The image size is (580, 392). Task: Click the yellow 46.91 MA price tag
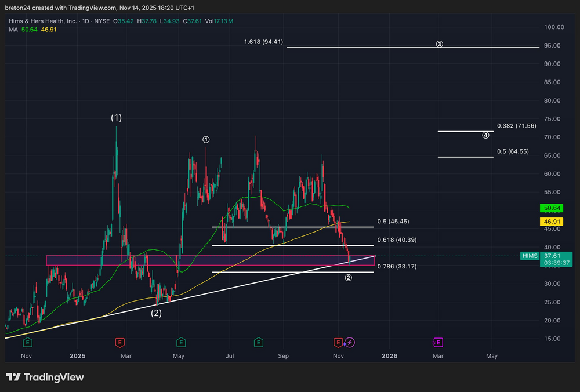click(x=551, y=222)
